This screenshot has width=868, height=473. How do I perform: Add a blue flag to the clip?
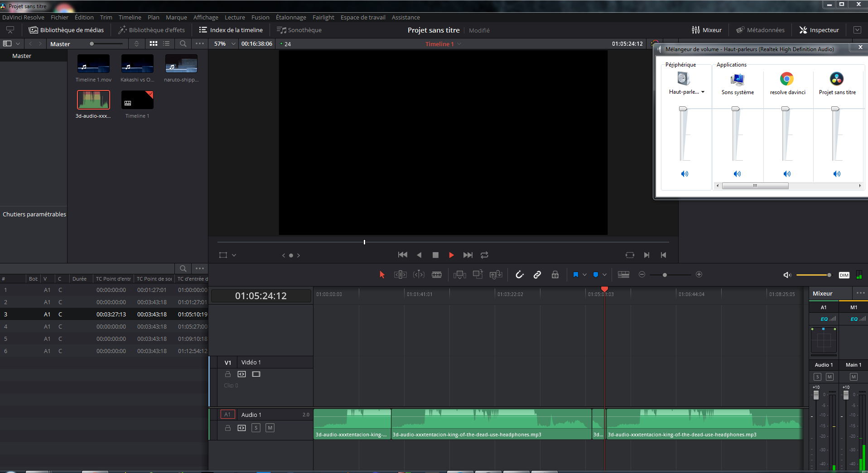tap(575, 275)
